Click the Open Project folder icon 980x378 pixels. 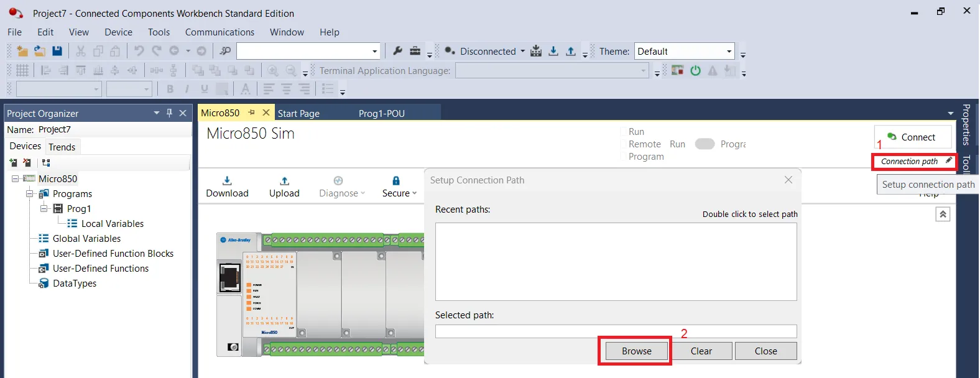click(40, 51)
